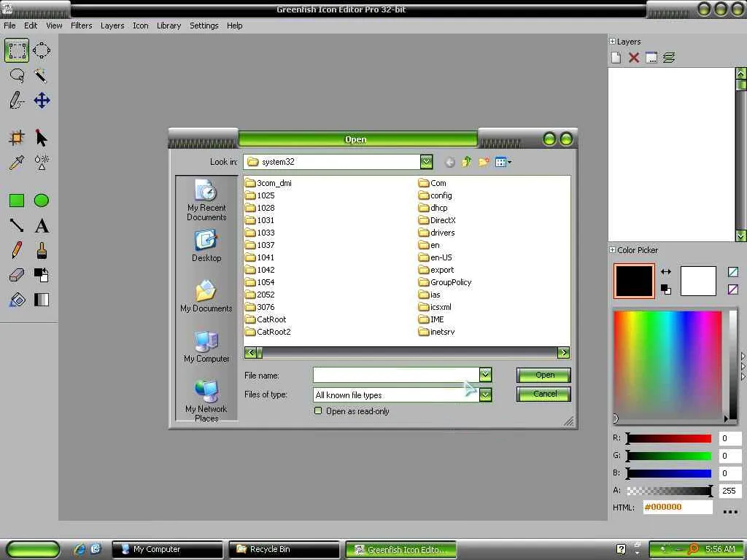This screenshot has width=747, height=560.
Task: Select the Paint Bucket tool
Action: [17, 300]
